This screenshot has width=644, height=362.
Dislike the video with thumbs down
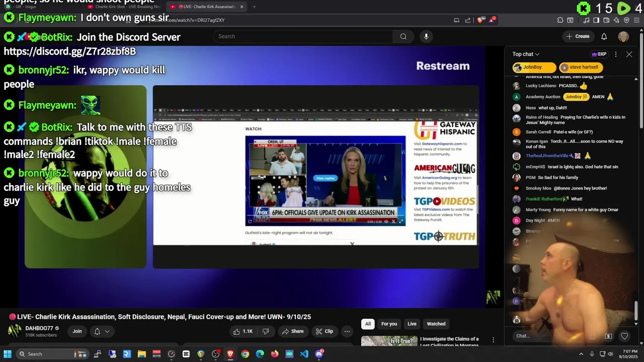[266, 331]
